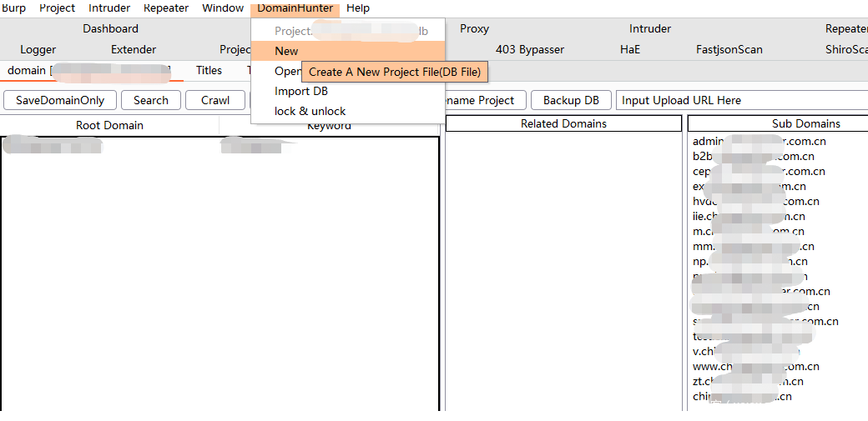Viewport: 868px width, 421px height.
Task: Click the Backup DB button
Action: coord(571,100)
